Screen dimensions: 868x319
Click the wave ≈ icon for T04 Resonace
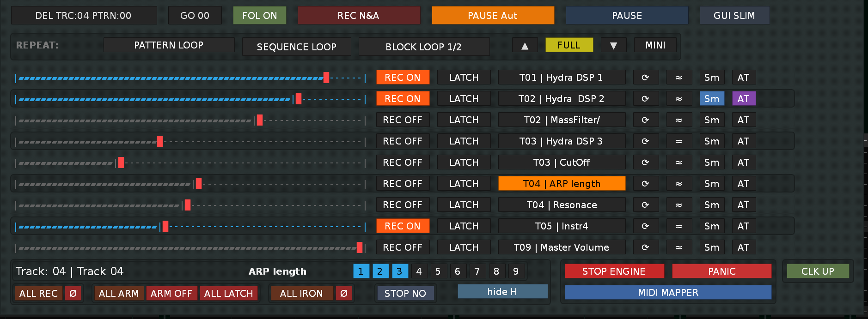[679, 205]
